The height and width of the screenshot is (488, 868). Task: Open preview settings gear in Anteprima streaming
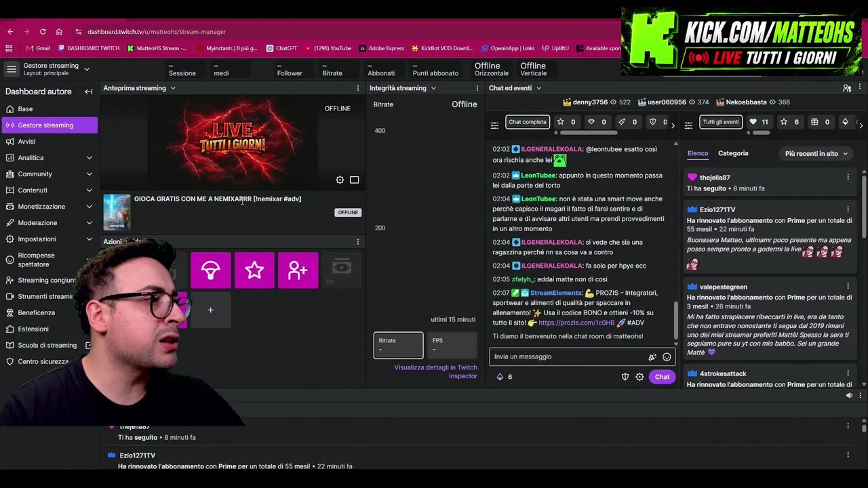[340, 180]
